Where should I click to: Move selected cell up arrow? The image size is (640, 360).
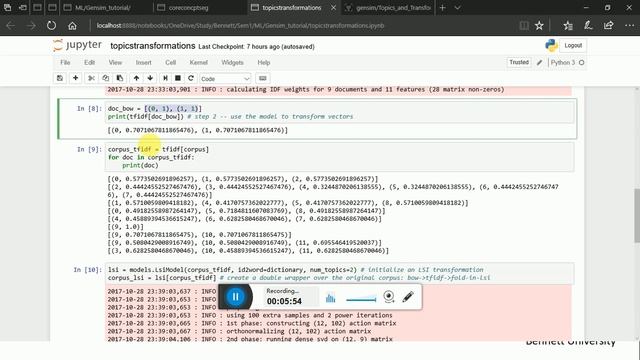click(x=136, y=78)
